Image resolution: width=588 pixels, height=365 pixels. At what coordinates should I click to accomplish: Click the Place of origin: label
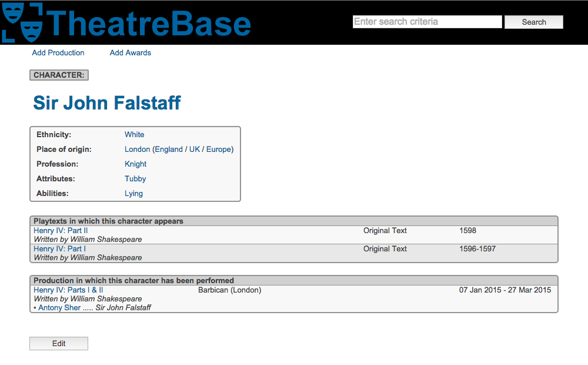pyautogui.click(x=64, y=150)
